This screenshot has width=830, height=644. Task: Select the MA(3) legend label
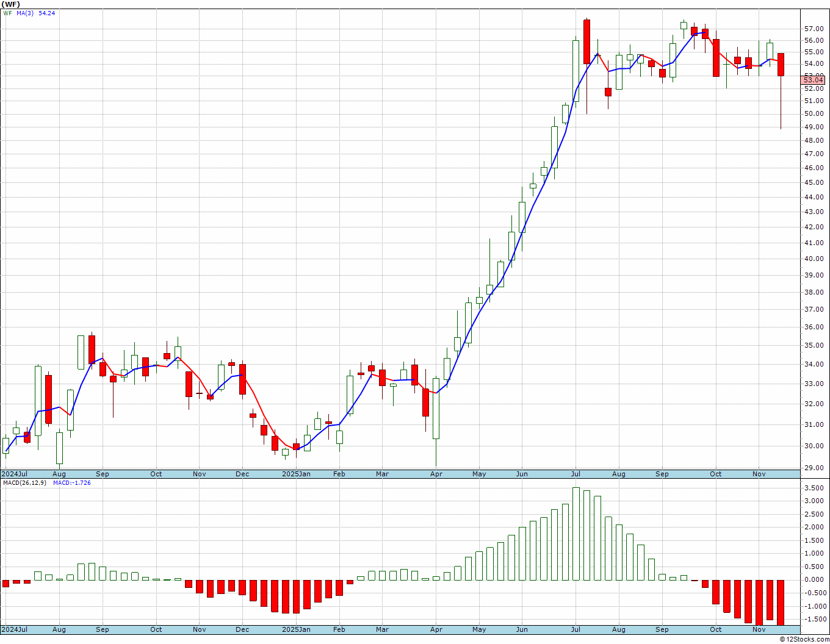[26, 13]
